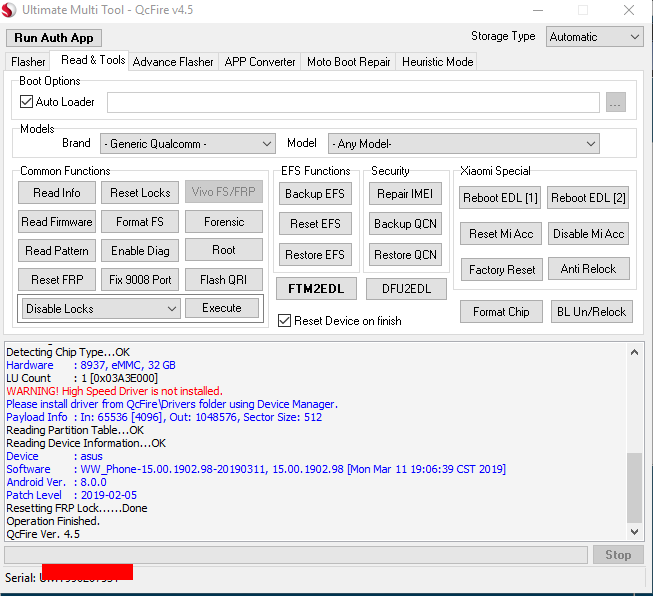Viewport: 653px width, 596px height.
Task: Open the Storage Type dropdown
Action: pyautogui.click(x=594, y=37)
